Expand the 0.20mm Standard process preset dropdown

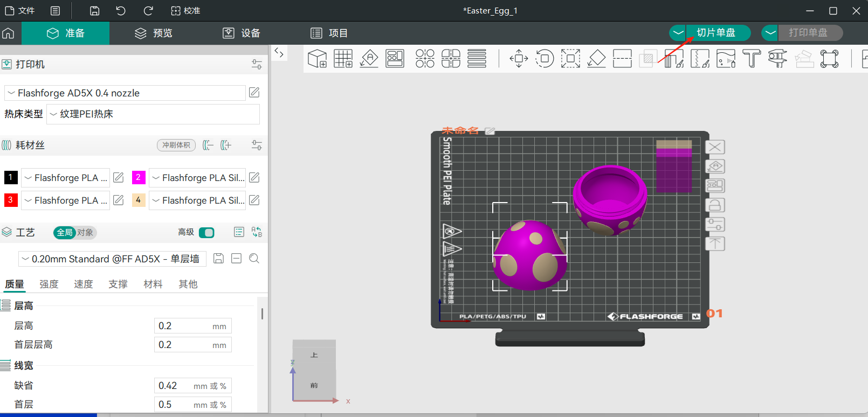(112, 259)
